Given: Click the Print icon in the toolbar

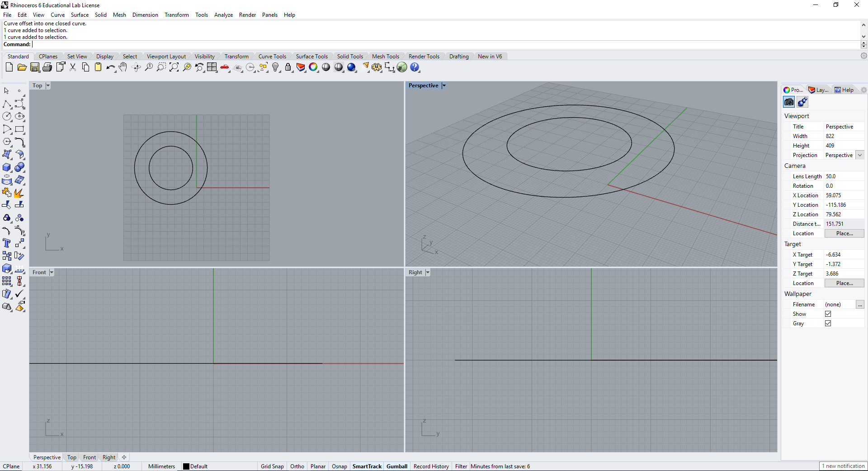Looking at the screenshot, I should click(x=47, y=67).
